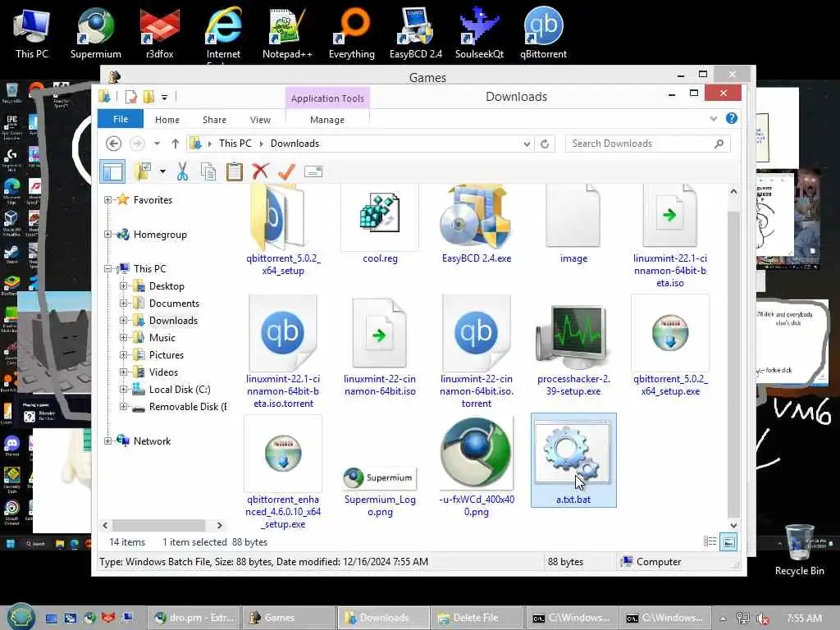Open the new folder toolbar dropdown arrow

[162, 171]
